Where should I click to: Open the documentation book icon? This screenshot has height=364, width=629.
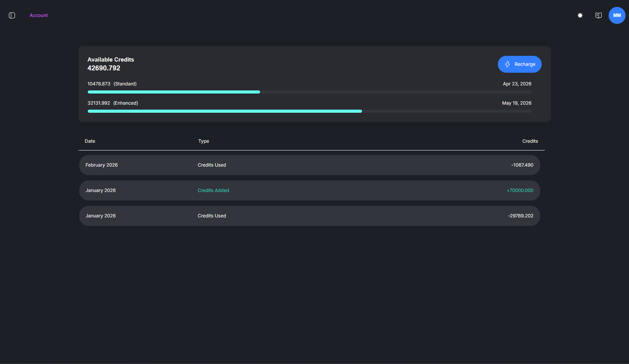599,15
